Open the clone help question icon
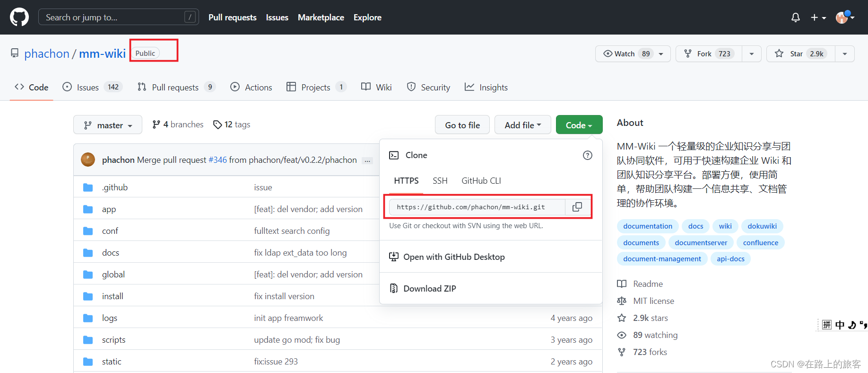 coord(588,155)
